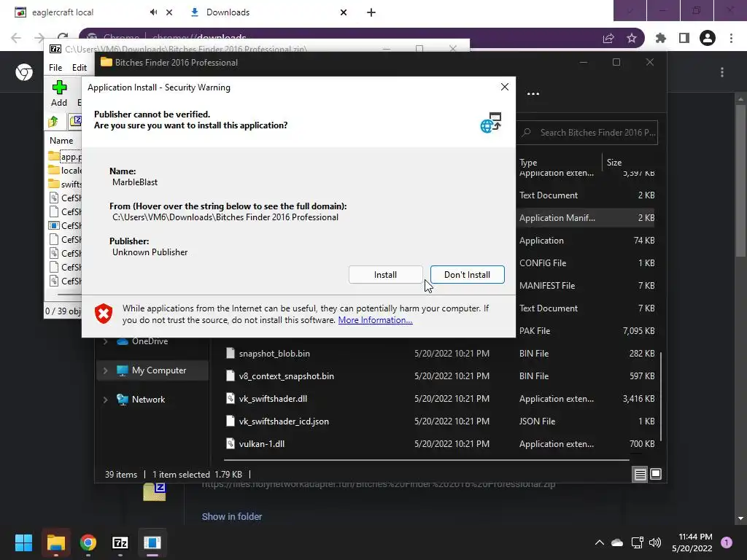
Task: Show hidden tray icons chevron
Action: (x=600, y=542)
